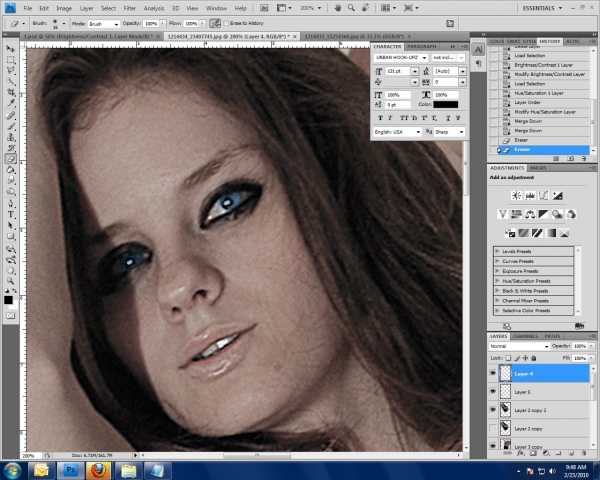Click the Vibrance adjustment icon

503,214
